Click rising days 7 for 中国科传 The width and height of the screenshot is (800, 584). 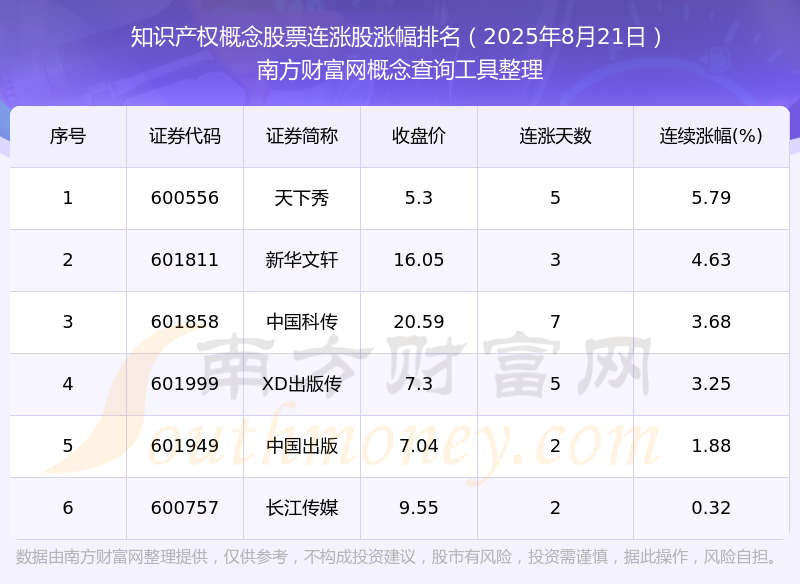[x=555, y=322]
